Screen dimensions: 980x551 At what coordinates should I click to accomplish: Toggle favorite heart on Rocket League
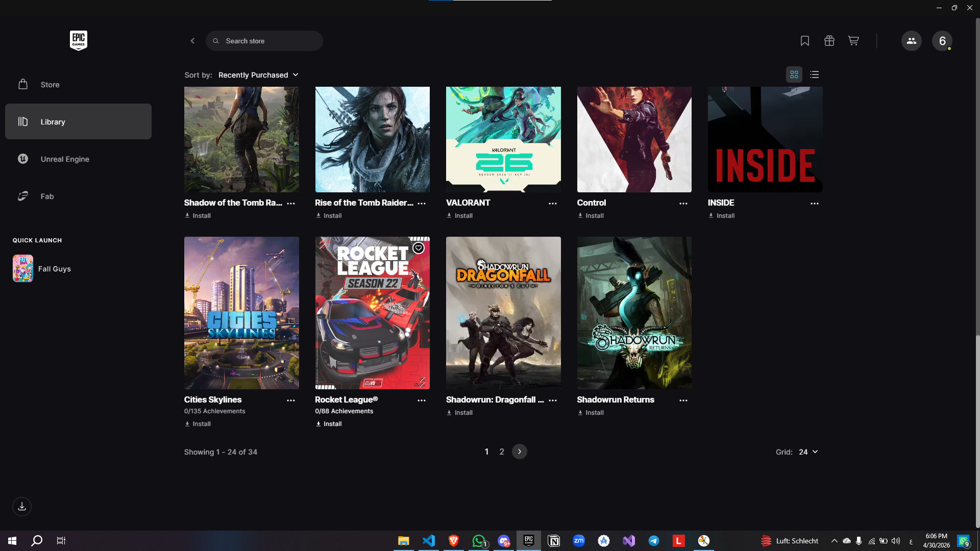point(419,248)
